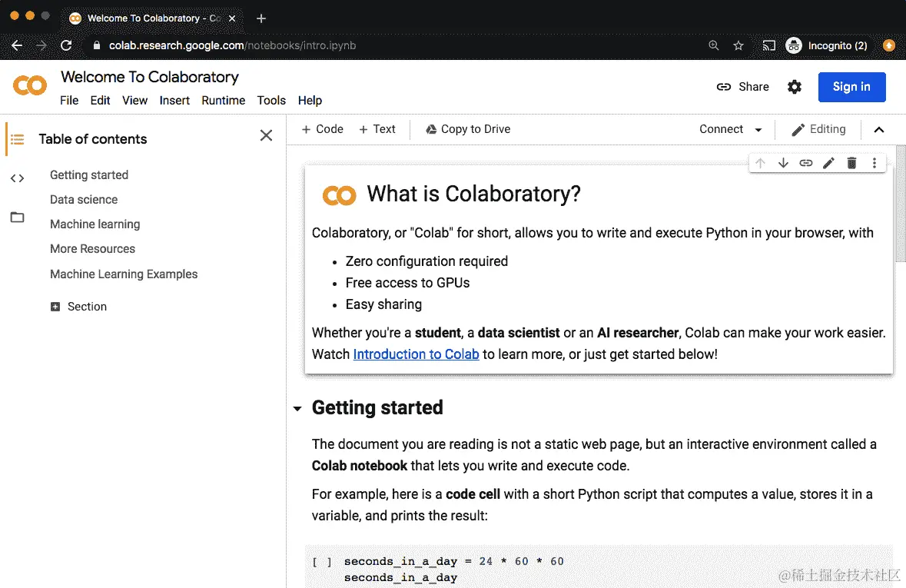Open the Files folder sidebar icon
The width and height of the screenshot is (906, 588).
(18, 218)
